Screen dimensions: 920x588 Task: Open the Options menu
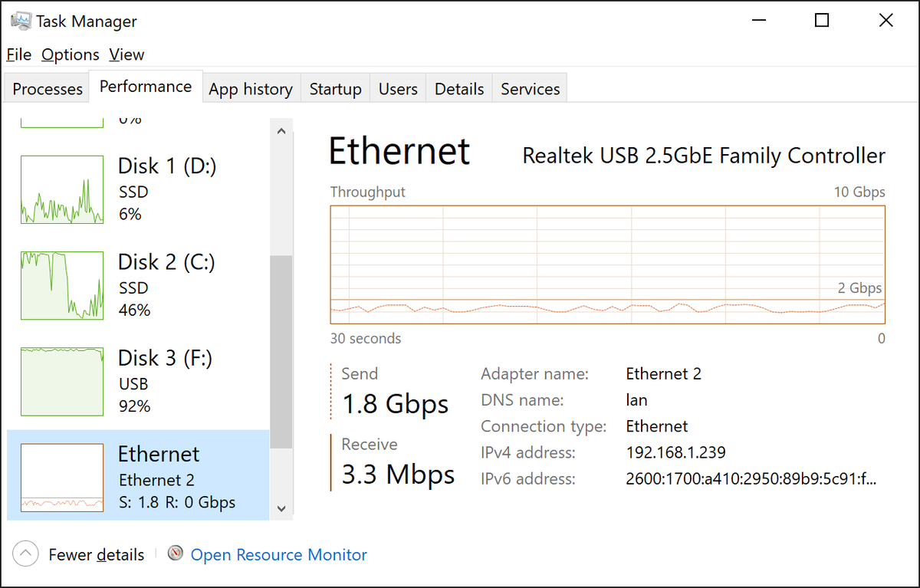[70, 54]
